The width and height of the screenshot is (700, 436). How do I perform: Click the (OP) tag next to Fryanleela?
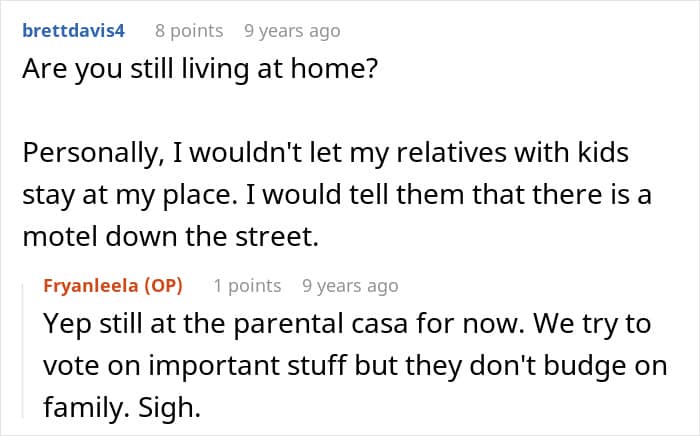pyautogui.click(x=163, y=286)
